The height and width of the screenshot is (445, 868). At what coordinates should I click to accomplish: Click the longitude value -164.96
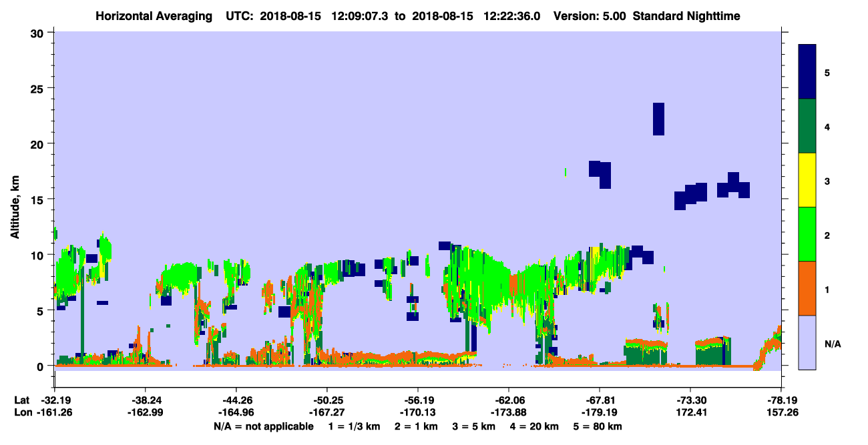(x=236, y=412)
